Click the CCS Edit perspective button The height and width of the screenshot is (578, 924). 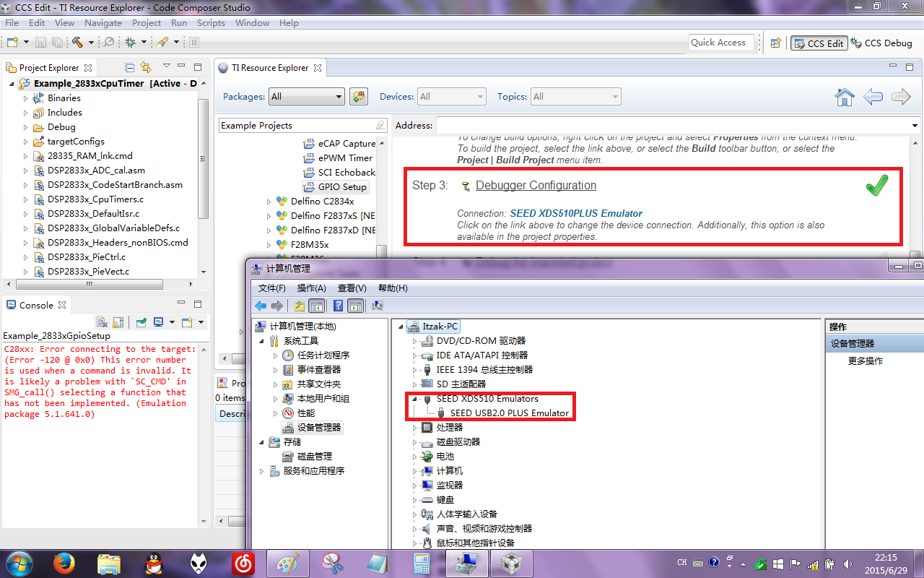click(x=819, y=43)
